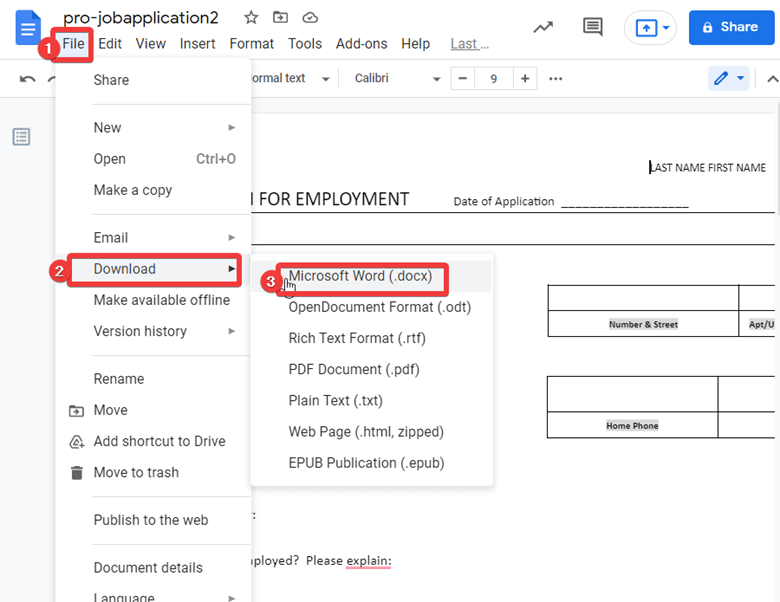The image size is (780, 602).
Task: Select Rename in File menu
Action: click(x=153, y=379)
